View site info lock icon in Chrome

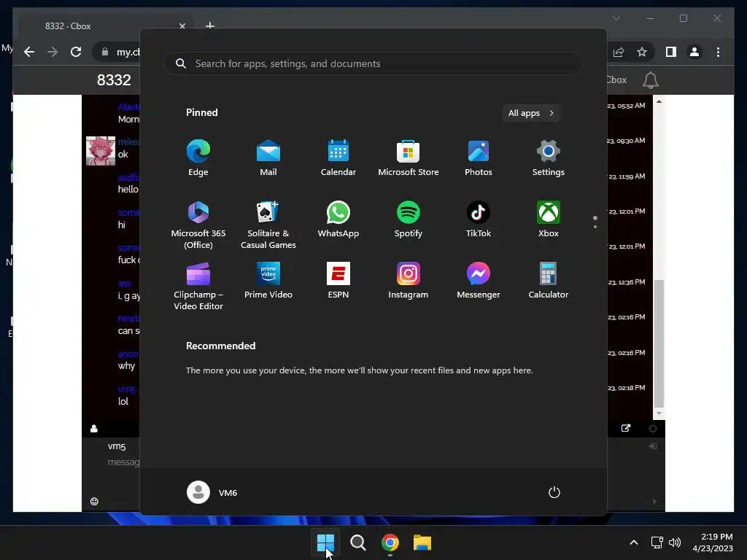pyautogui.click(x=105, y=52)
